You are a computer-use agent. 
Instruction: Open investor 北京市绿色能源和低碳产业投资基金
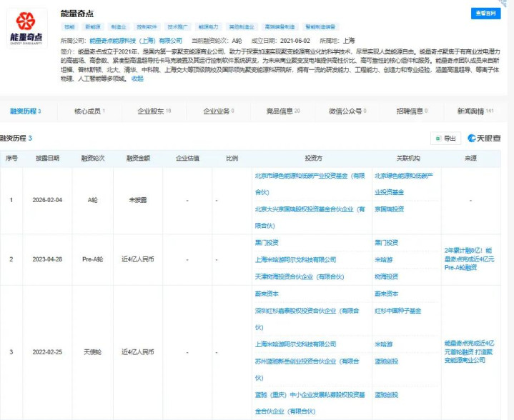click(x=310, y=184)
